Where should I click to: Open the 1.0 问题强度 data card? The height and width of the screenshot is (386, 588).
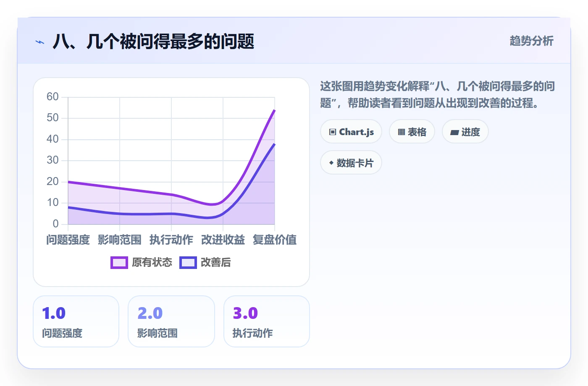point(76,321)
